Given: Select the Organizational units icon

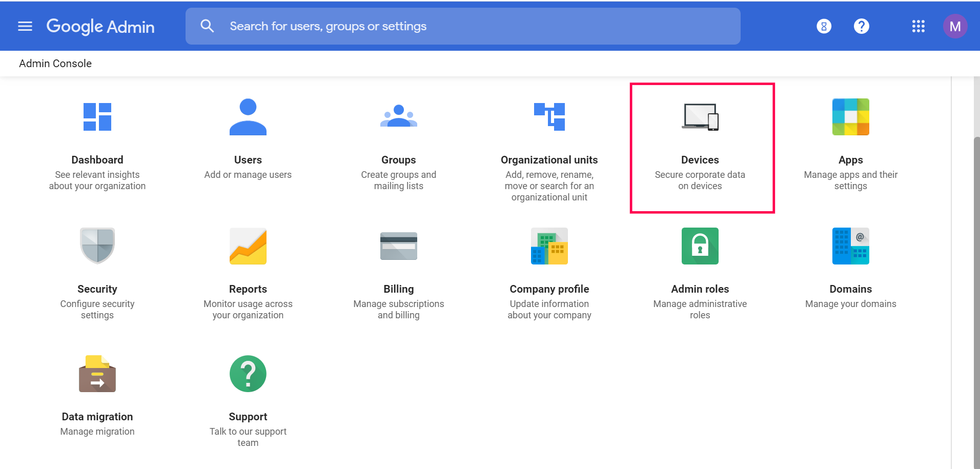Looking at the screenshot, I should (x=549, y=117).
